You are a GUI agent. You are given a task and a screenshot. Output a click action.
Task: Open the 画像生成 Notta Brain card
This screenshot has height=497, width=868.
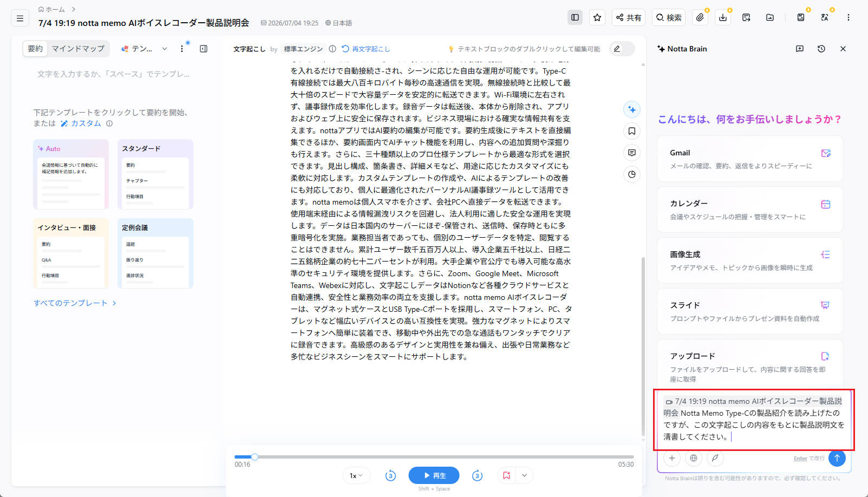[750, 260]
